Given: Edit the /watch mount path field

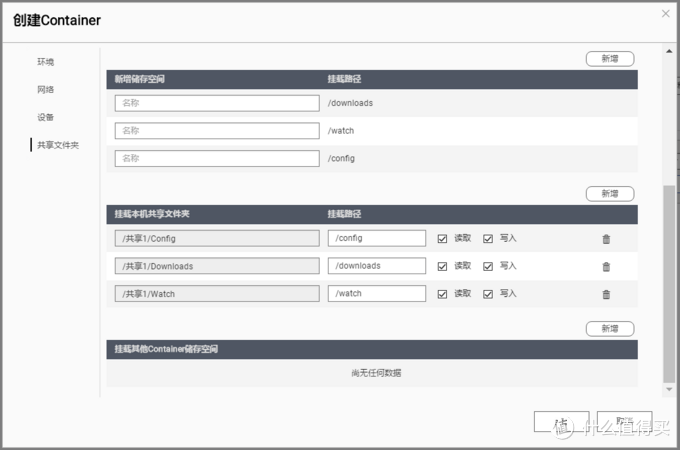Looking at the screenshot, I should [377, 294].
